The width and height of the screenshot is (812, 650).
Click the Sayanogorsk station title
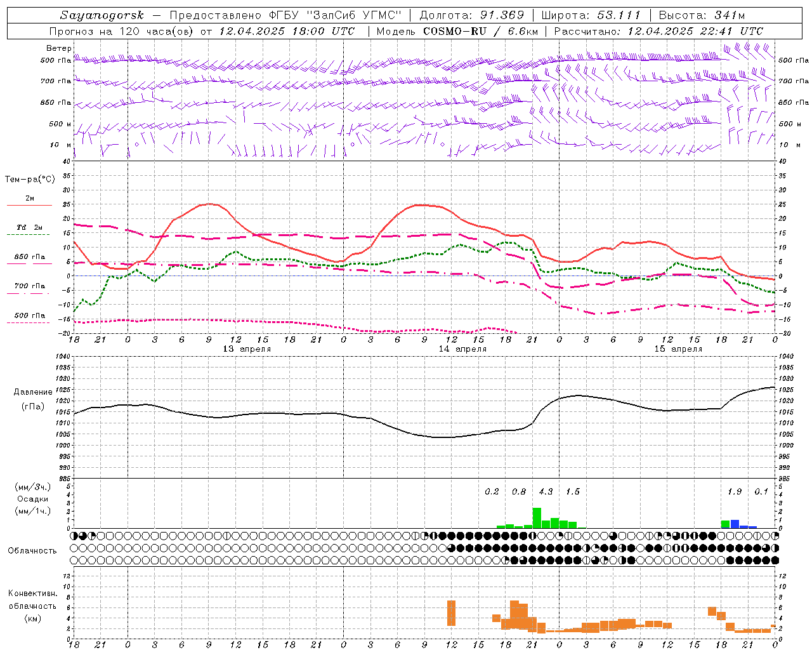tap(102, 15)
